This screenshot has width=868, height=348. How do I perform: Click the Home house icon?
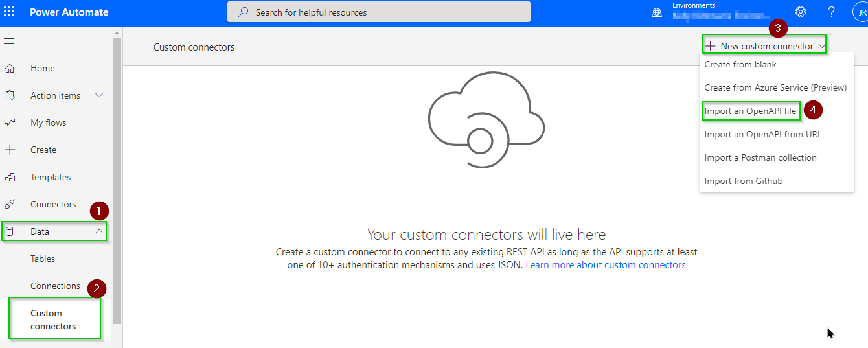10,68
